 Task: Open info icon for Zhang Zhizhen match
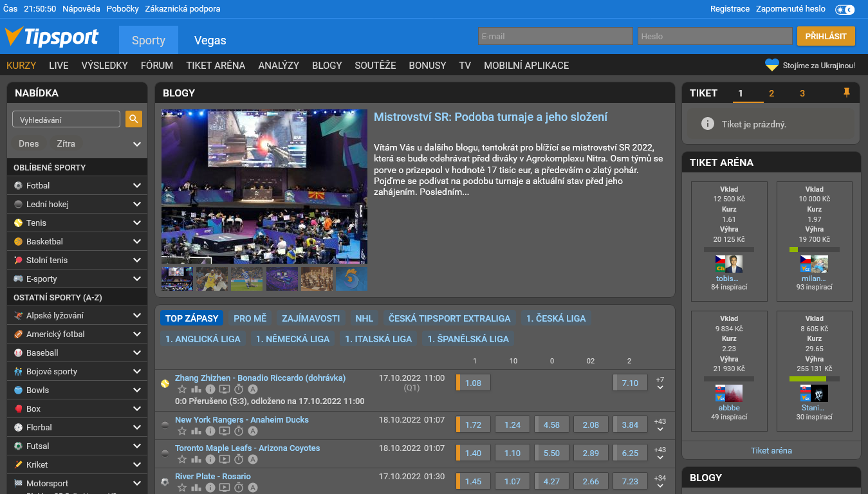(x=210, y=389)
